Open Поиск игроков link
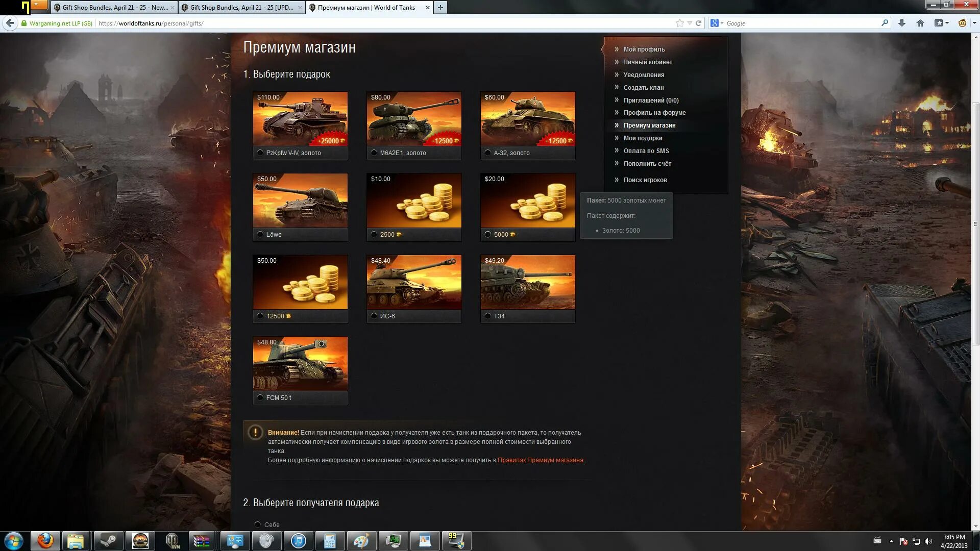This screenshot has height=551, width=980. (645, 180)
